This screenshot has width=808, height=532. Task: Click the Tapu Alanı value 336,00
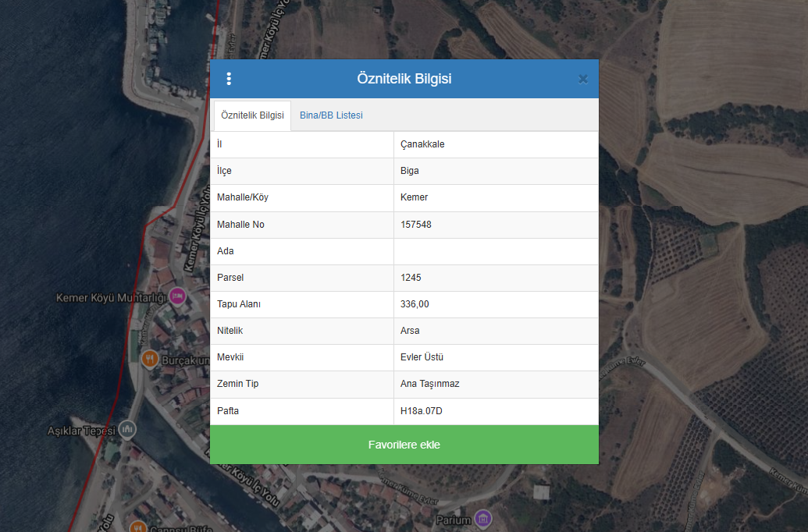[x=415, y=304]
